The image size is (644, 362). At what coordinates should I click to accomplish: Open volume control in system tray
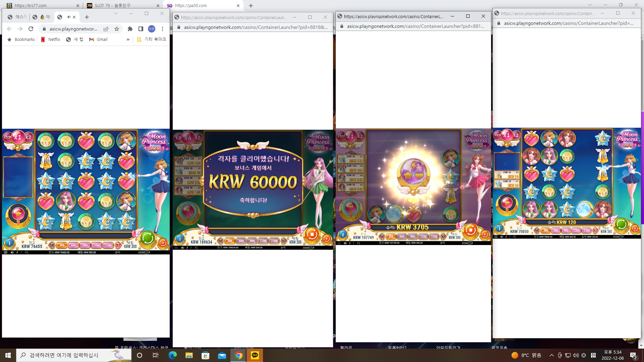576,355
